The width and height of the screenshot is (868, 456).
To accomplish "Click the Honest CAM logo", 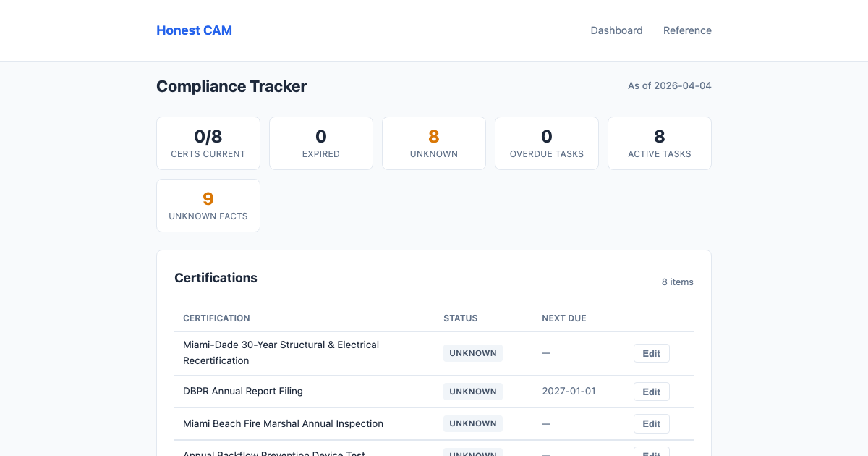I will tap(194, 30).
